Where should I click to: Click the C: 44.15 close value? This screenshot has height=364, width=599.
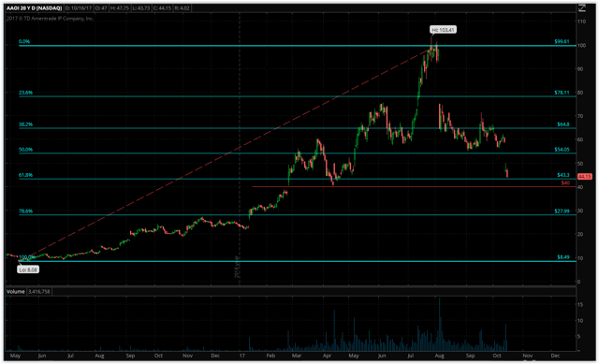162,8
